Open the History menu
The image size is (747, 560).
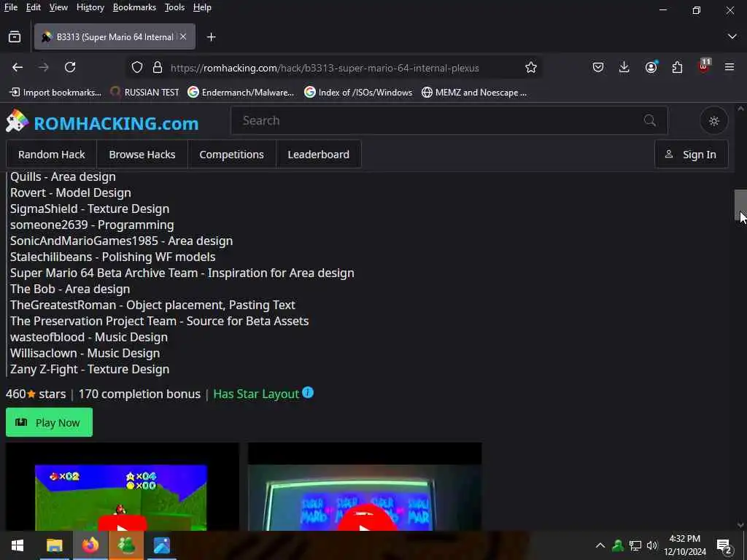(x=90, y=7)
